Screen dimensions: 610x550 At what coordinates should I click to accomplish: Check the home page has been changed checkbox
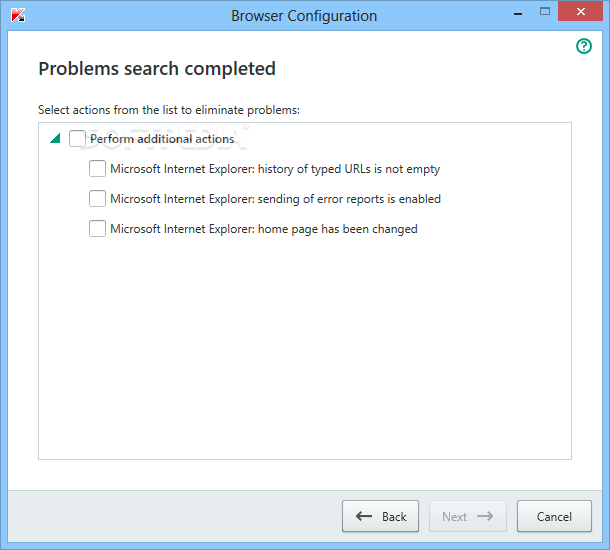(x=97, y=228)
